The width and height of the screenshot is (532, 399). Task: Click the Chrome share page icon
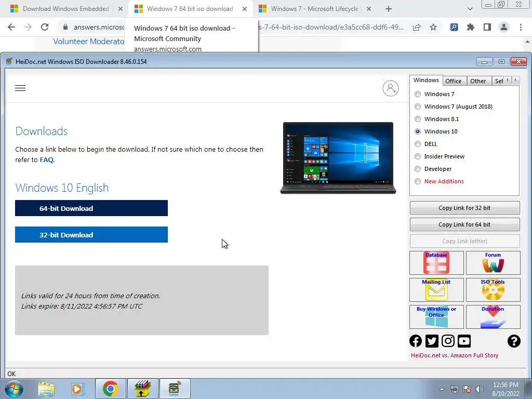[x=417, y=27]
